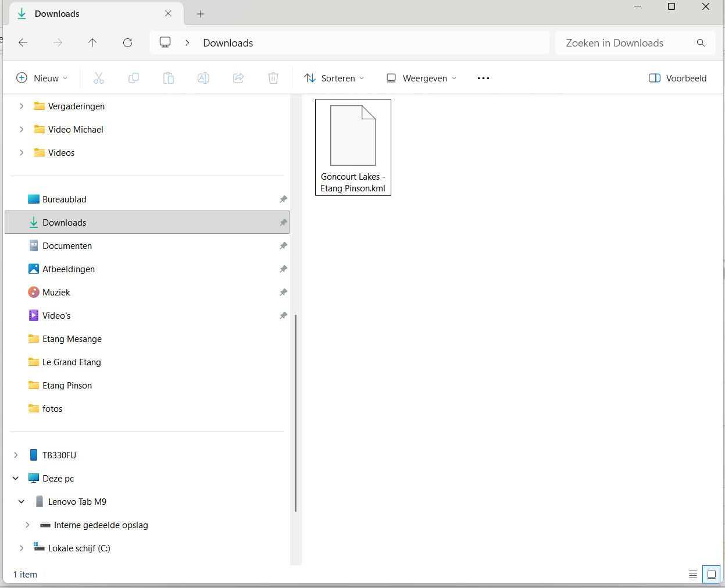Screen dimensions: 725x588
Task: Click the Rename icon in toolbar
Action: click(203, 78)
